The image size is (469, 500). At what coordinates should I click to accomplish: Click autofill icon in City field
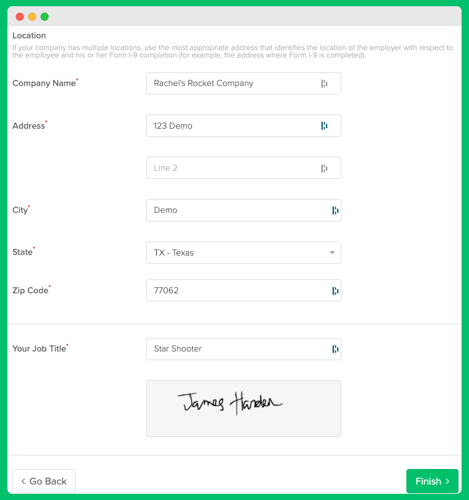pyautogui.click(x=335, y=210)
